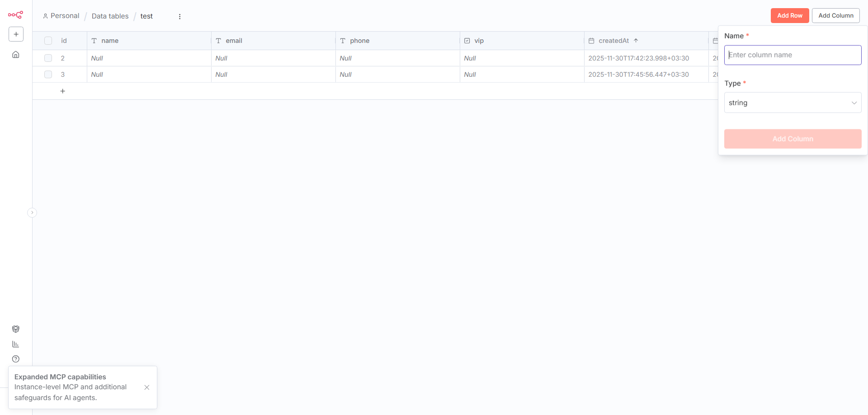Select the checkbox for row with id 3
This screenshot has width=868, height=415.
48,75
